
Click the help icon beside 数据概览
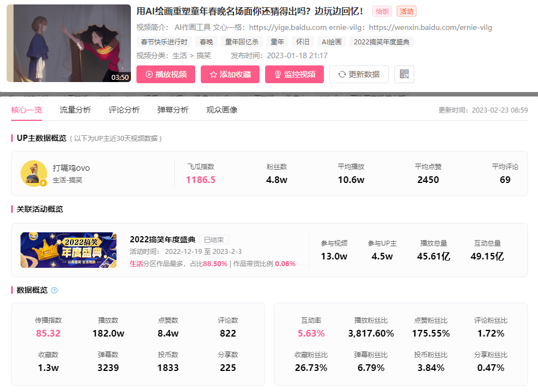54,290
